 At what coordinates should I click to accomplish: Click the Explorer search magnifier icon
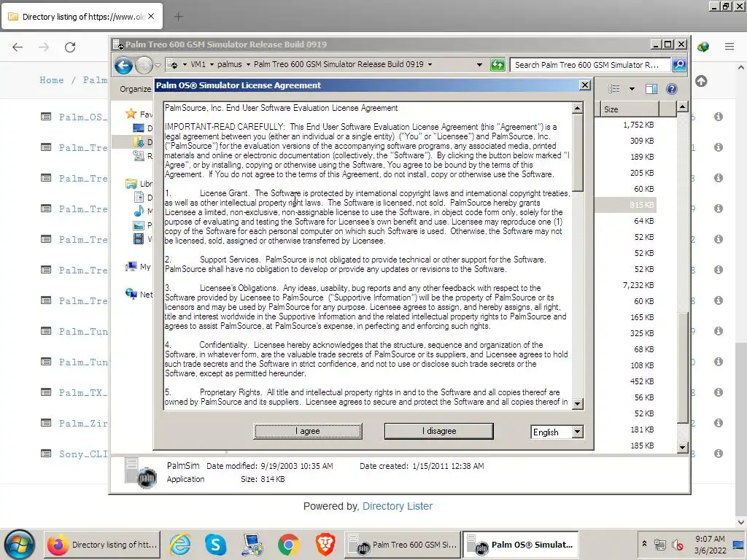(x=679, y=65)
